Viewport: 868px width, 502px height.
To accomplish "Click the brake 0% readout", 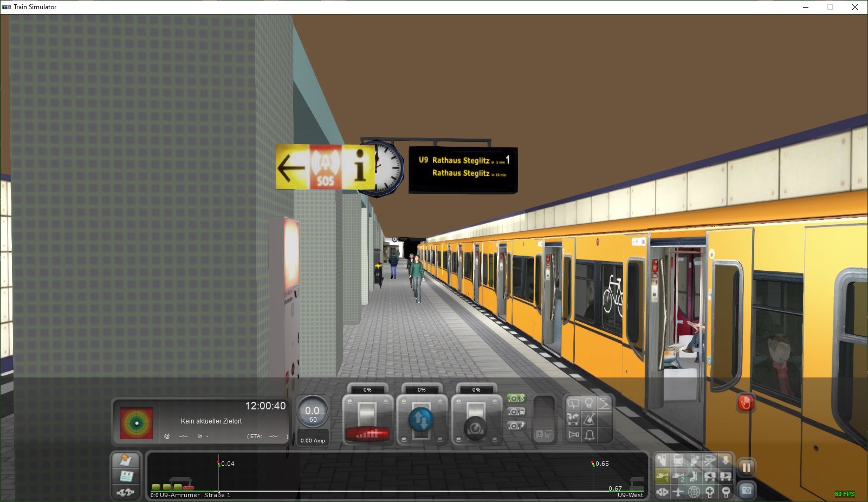I will tap(476, 389).
